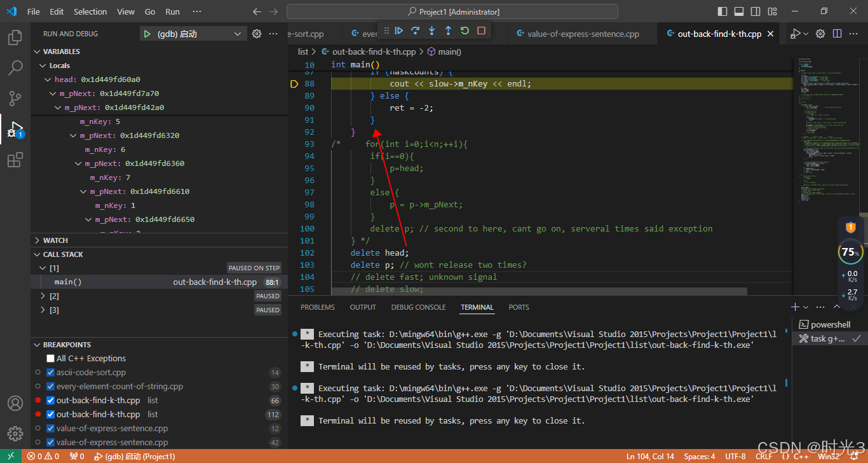Open the PORTS panel tab
This screenshot has height=463, width=868.
519,307
